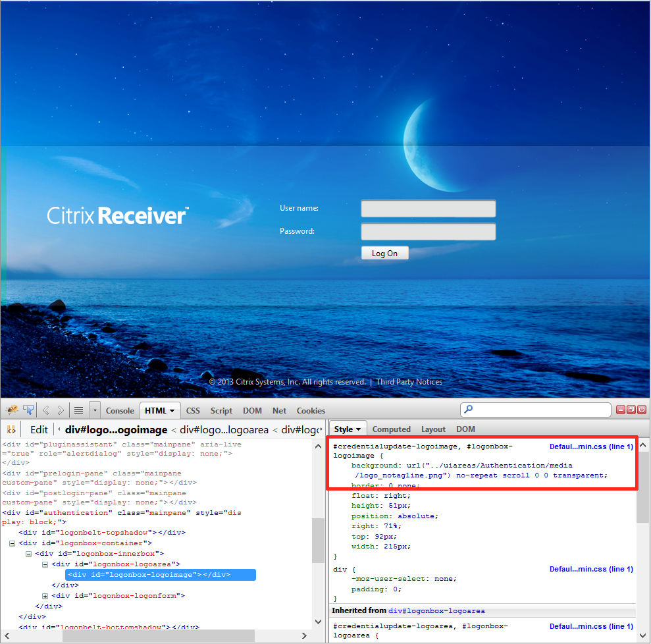Open the Style side panel dropdown
Viewport: 651px width, 644px height.
coord(348,429)
